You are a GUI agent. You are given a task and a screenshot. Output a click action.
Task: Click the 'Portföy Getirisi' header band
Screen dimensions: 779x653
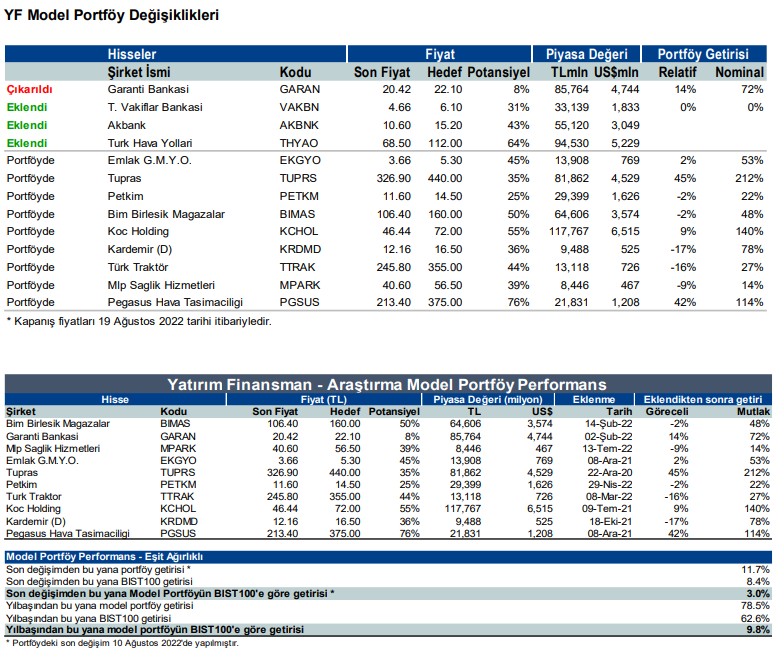(703, 54)
